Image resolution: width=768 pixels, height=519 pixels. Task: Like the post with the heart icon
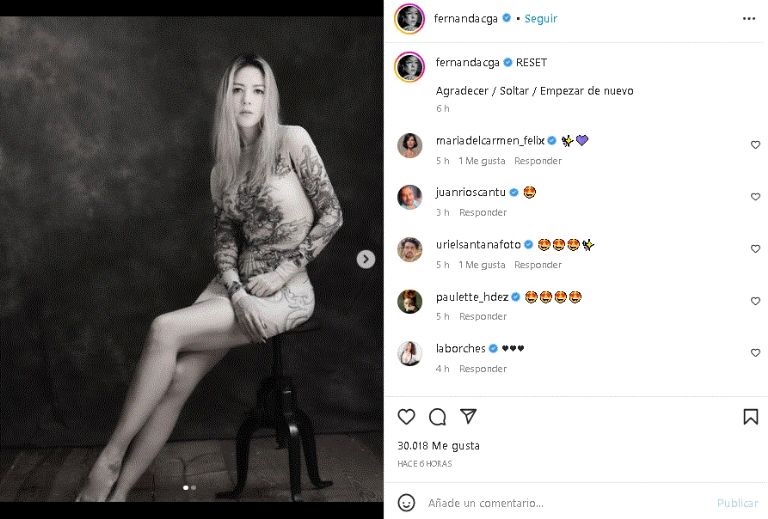pyautogui.click(x=406, y=417)
